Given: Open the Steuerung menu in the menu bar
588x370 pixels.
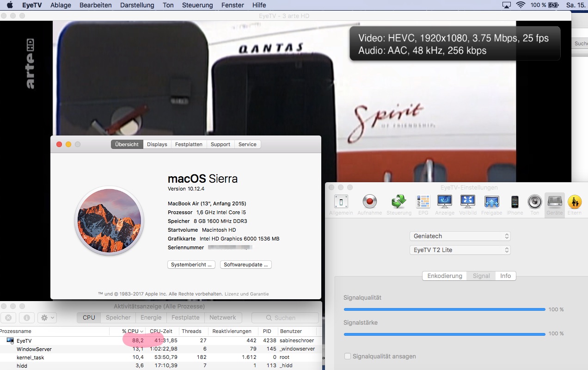Looking at the screenshot, I should coord(197,5).
